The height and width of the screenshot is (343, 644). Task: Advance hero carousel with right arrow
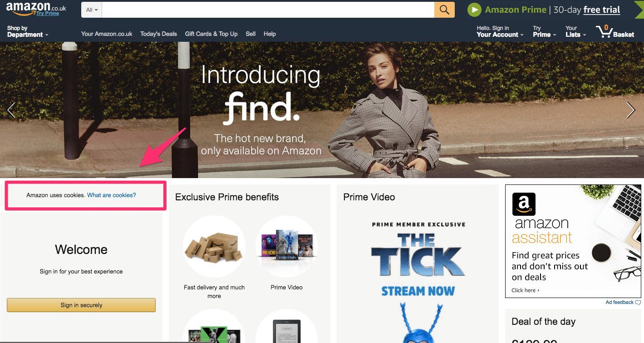pyautogui.click(x=630, y=110)
